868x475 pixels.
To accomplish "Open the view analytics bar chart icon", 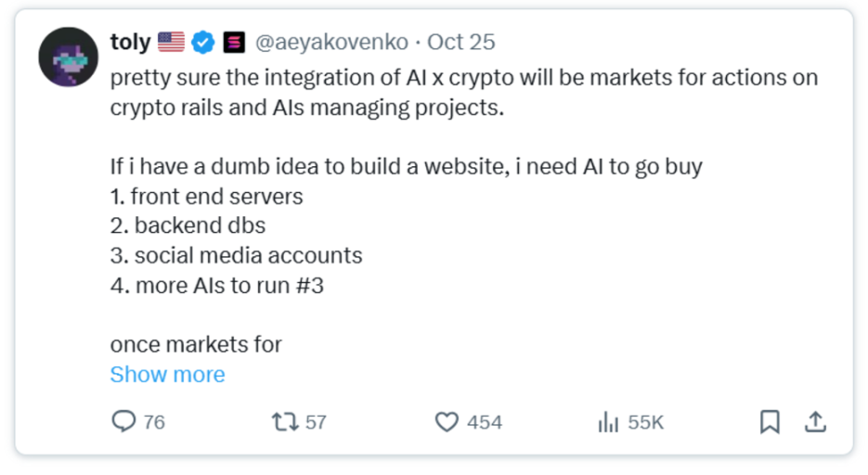I will click(x=608, y=422).
